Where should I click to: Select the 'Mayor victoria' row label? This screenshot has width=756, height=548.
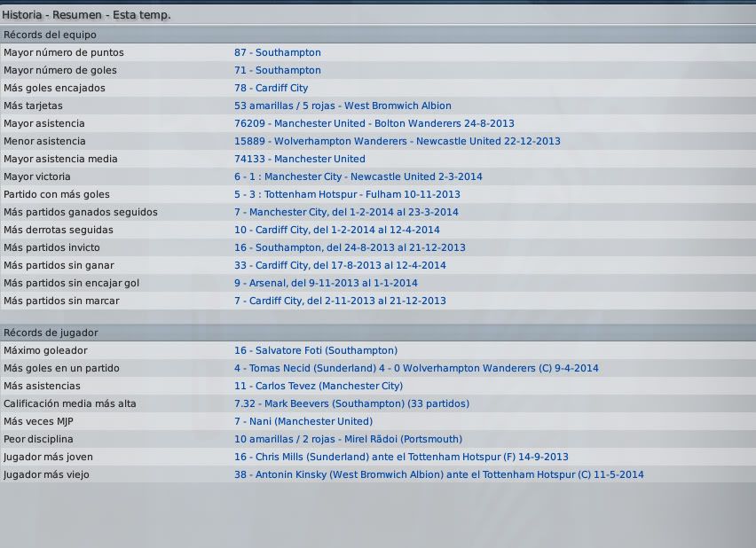coord(36,176)
